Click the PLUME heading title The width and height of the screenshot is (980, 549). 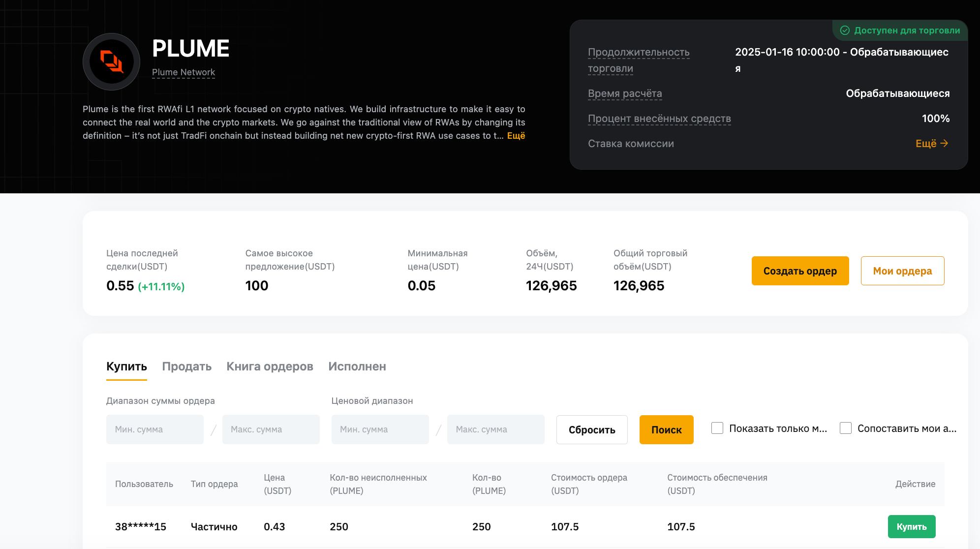191,49
